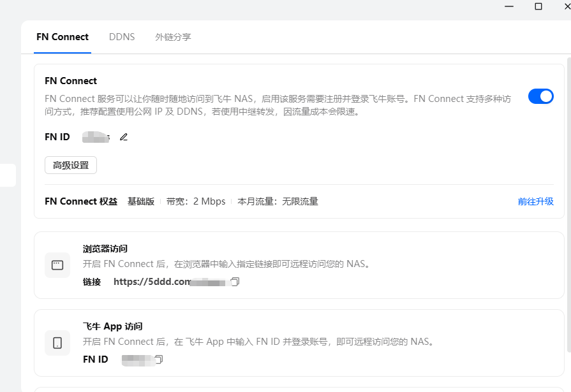The image size is (571, 392).
Task: Click the 飞牛 App 访问 heading
Action: tap(112, 326)
